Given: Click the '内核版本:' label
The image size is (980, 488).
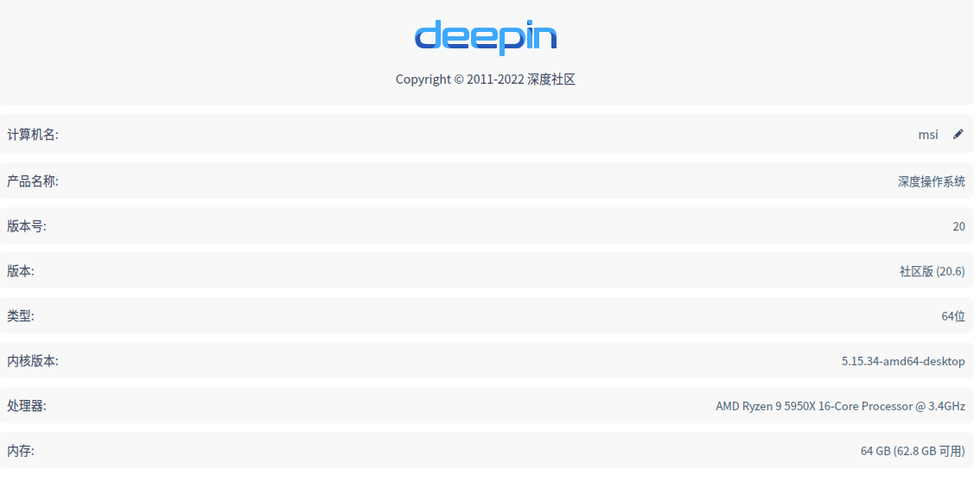Looking at the screenshot, I should 33,360.
